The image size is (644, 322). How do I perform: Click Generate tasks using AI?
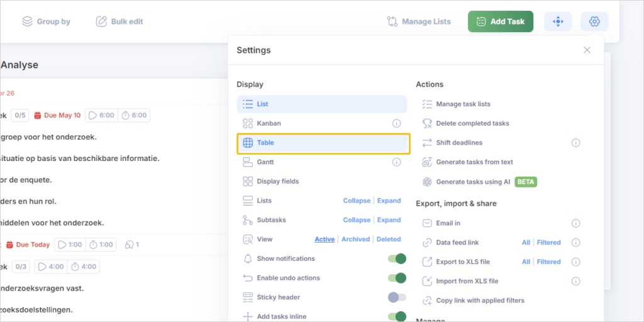(x=474, y=182)
